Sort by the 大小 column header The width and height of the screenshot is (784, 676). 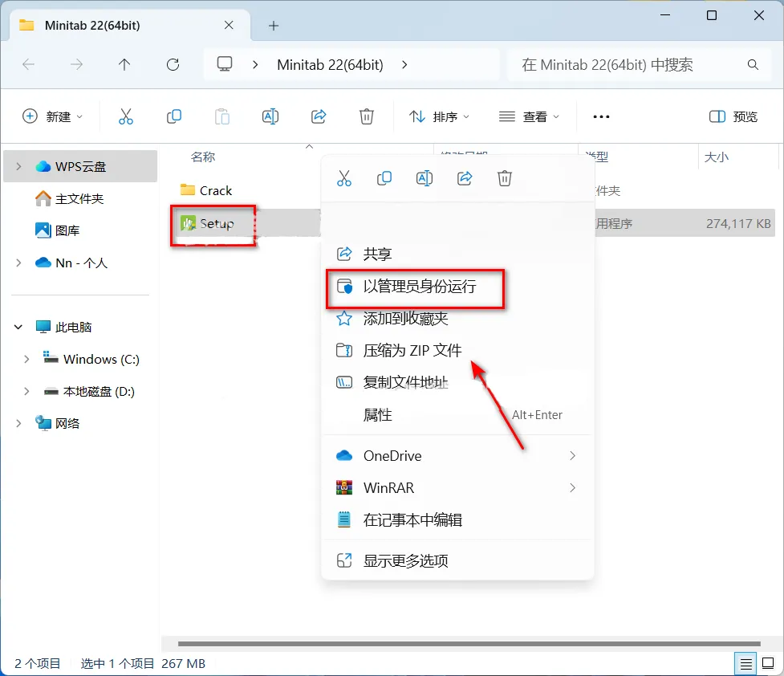tap(717, 157)
